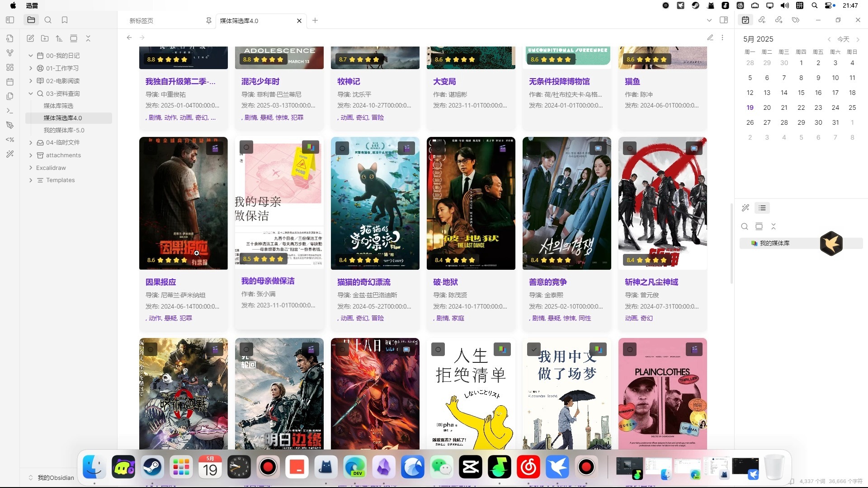Click 今天 in the calendar header
The height and width of the screenshot is (488, 868).
pos(843,39)
